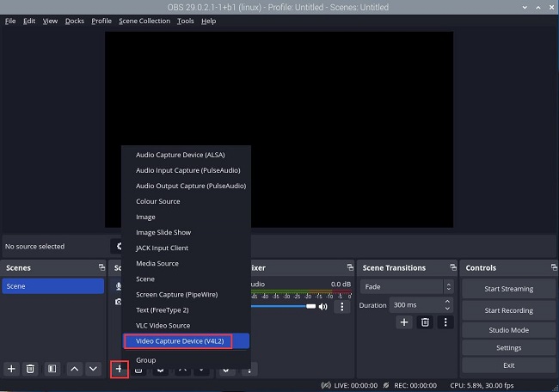The image size is (559, 392).
Task: Undock the Scenes panel
Action: (x=101, y=267)
